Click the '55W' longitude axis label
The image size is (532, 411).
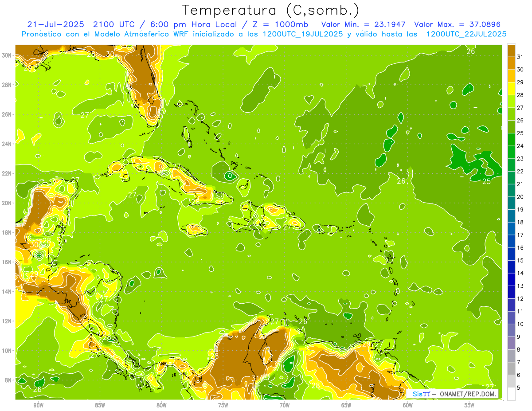point(469,405)
